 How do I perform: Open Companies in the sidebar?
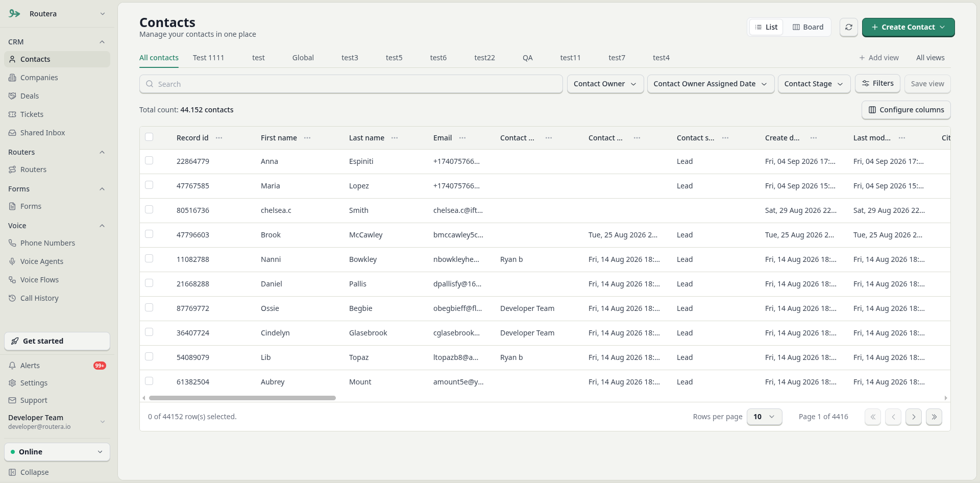57,78
